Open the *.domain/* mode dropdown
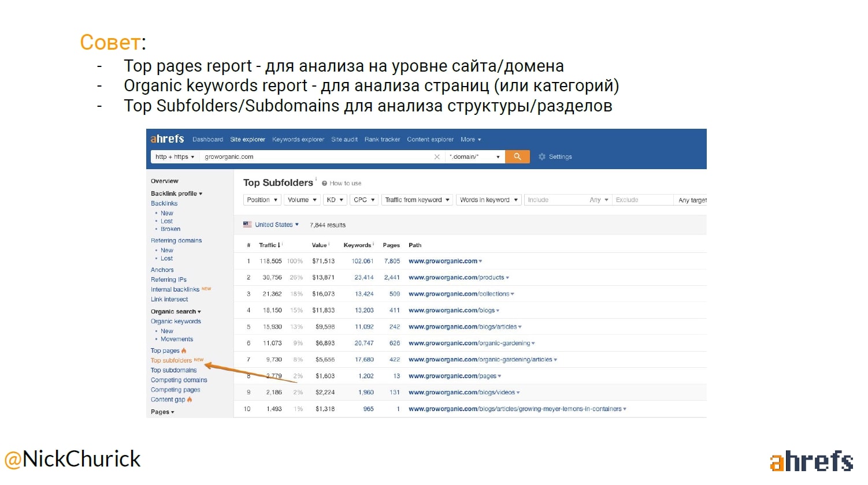This screenshot has width=868, height=485. (x=474, y=157)
